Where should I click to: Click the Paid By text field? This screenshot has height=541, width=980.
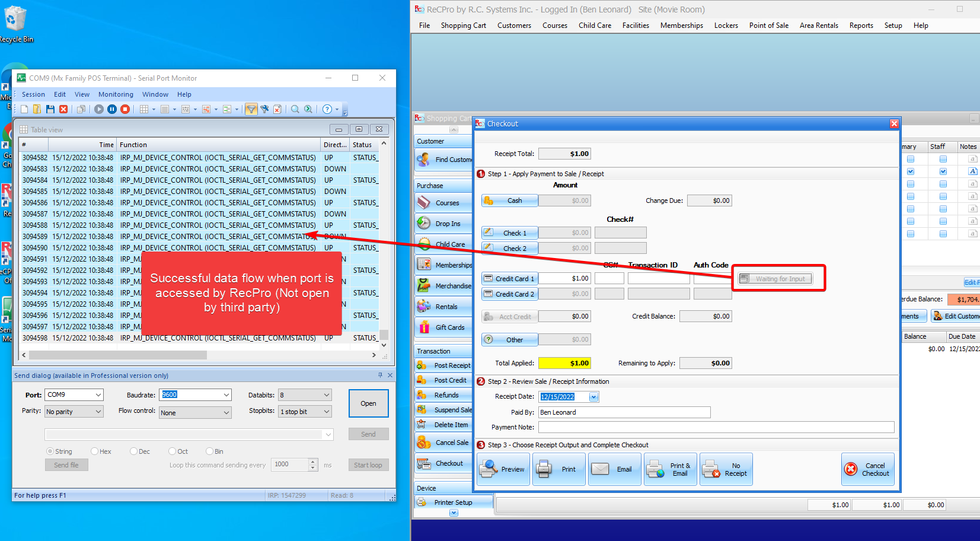coord(624,412)
